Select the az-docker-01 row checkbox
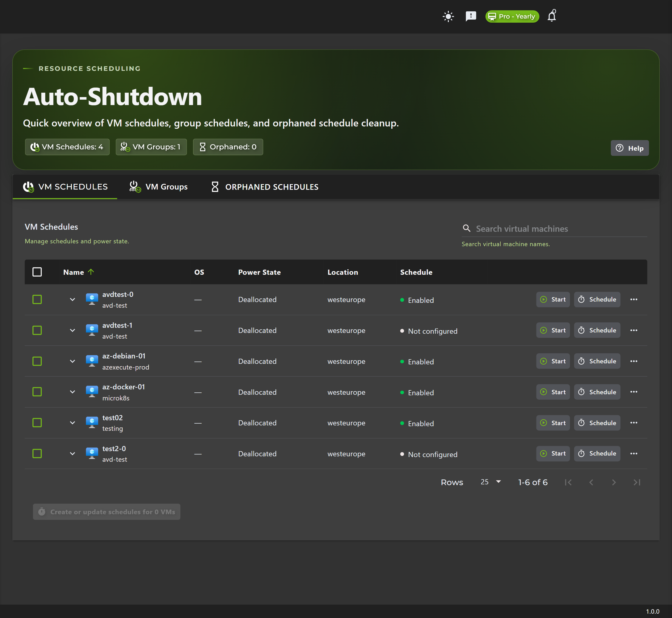The width and height of the screenshot is (672, 618). click(37, 392)
